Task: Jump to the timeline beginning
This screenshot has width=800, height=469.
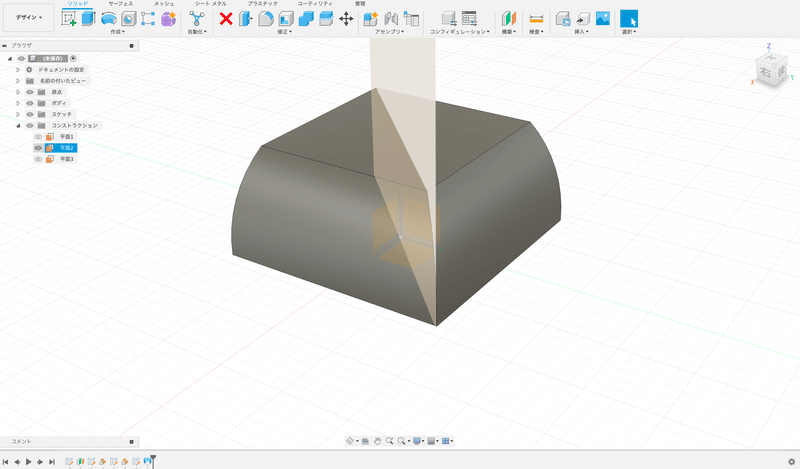Action: 6,462
